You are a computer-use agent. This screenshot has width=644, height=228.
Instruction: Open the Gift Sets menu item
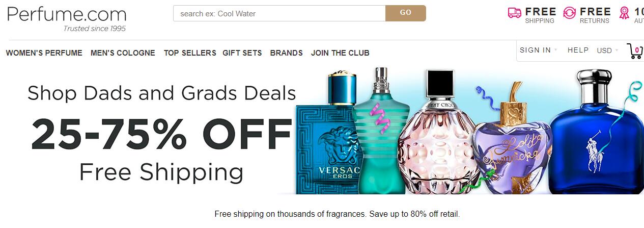click(242, 53)
